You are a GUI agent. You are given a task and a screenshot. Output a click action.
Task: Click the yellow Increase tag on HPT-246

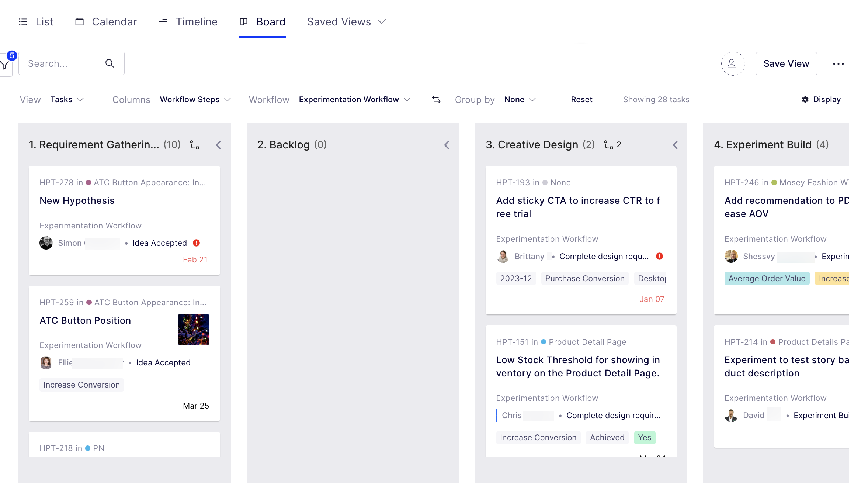tap(832, 279)
